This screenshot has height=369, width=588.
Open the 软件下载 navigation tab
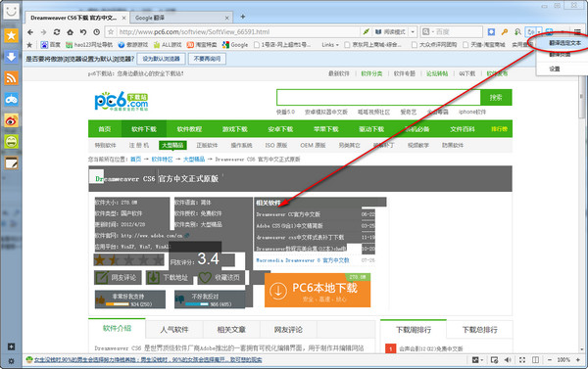pos(144,129)
